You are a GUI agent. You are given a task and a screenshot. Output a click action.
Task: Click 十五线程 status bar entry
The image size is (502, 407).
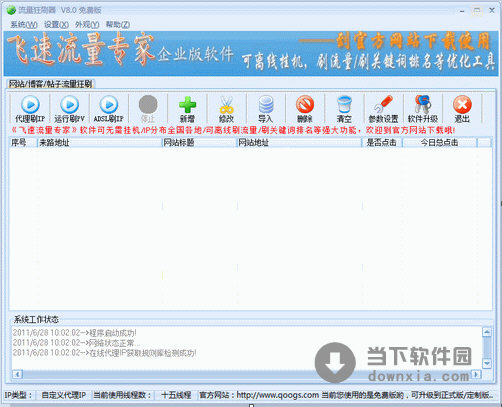tap(176, 395)
